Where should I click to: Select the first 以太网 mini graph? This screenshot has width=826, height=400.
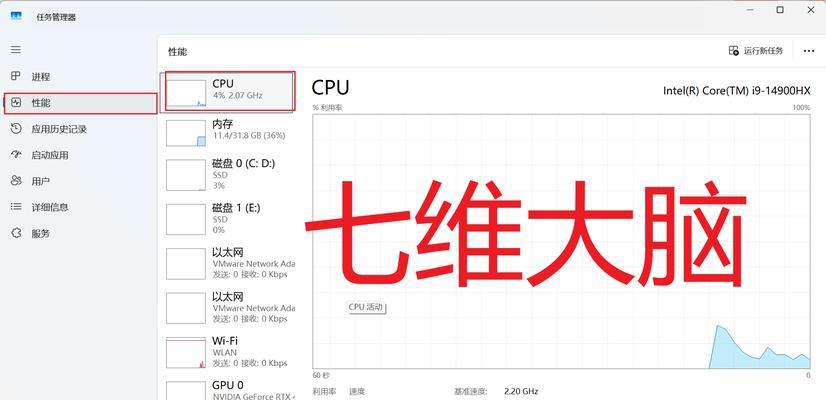click(x=186, y=264)
